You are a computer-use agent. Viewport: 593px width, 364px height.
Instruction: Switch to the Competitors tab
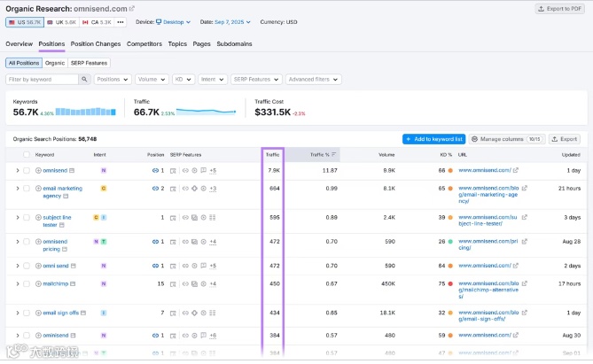coord(144,44)
